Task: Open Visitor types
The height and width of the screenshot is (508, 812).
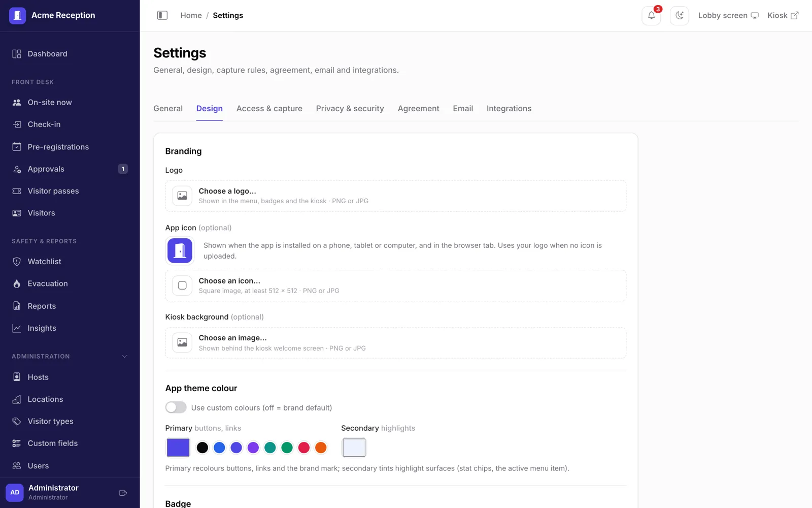Action: [x=70, y=421]
